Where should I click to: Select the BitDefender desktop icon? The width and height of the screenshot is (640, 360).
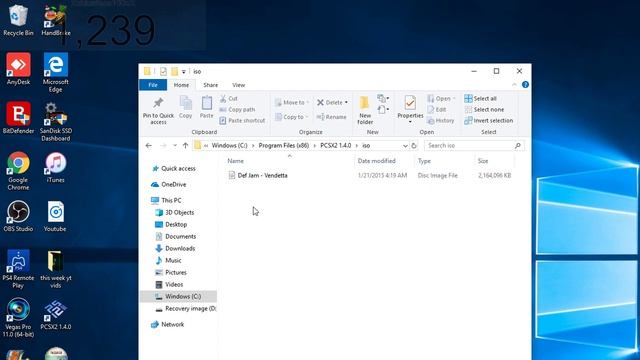pos(18,118)
